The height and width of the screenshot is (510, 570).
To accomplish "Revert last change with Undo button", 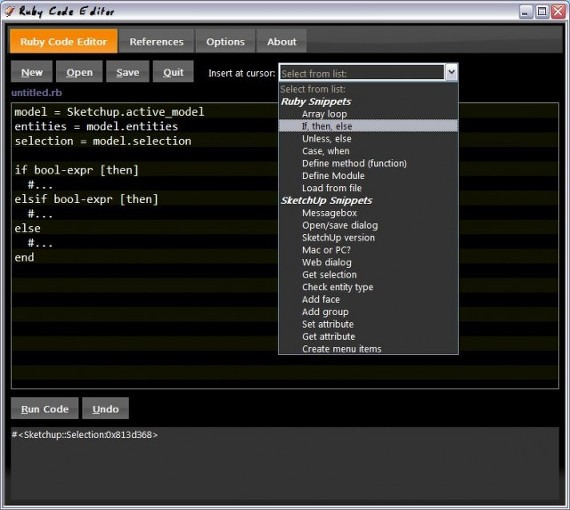I will [x=105, y=409].
